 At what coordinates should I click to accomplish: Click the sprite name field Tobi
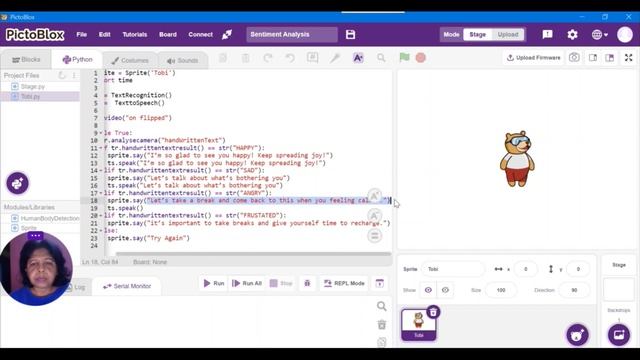point(453,269)
